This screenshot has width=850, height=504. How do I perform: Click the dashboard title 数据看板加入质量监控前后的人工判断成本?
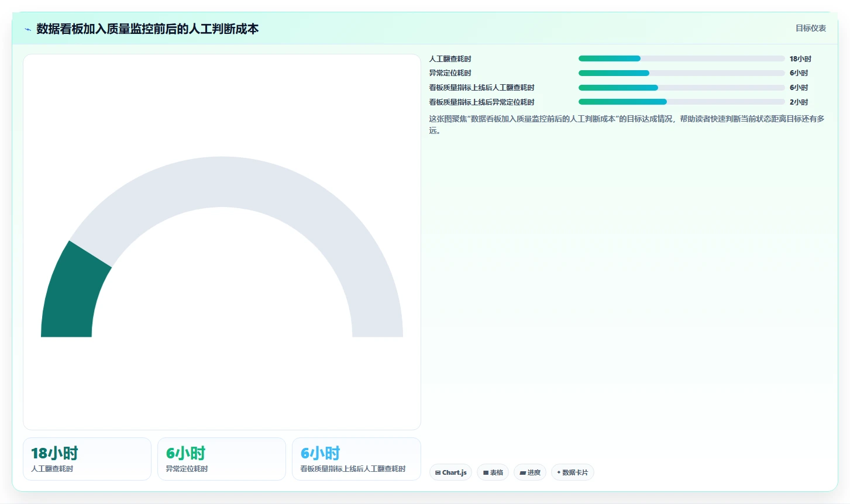point(147,29)
